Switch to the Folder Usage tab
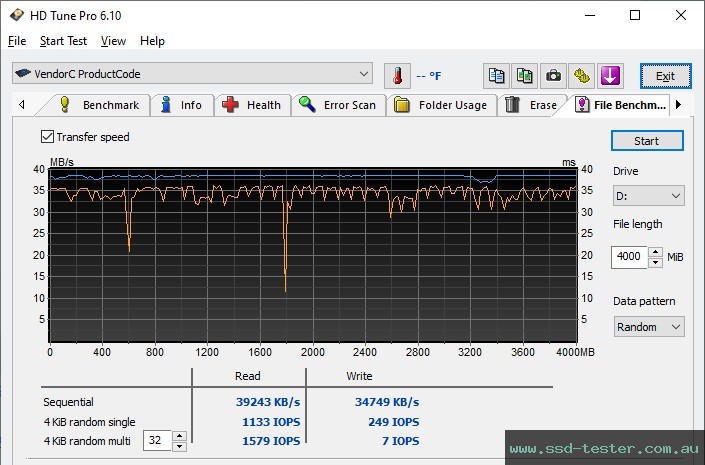705x465 pixels. [x=442, y=105]
